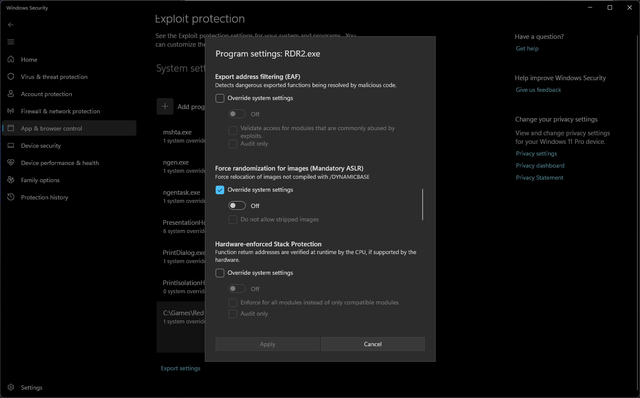640x398 pixels.
Task: Click the Export settings link
Action: [180, 368]
